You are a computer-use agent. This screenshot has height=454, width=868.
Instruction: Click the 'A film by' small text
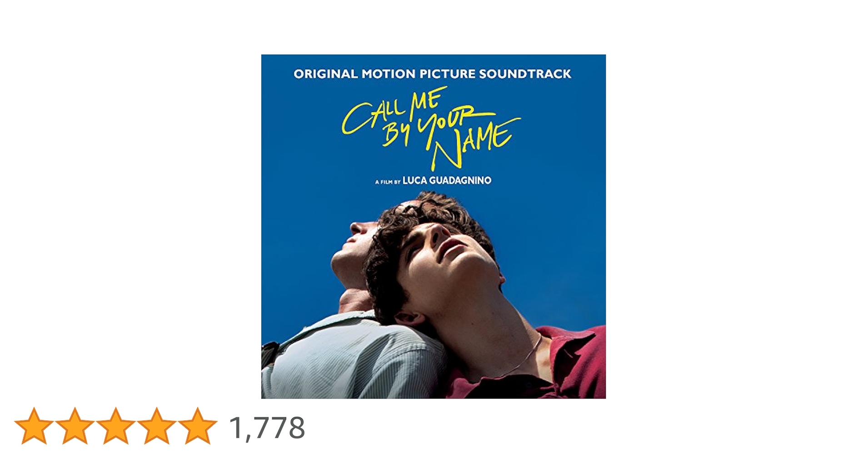[x=388, y=182]
